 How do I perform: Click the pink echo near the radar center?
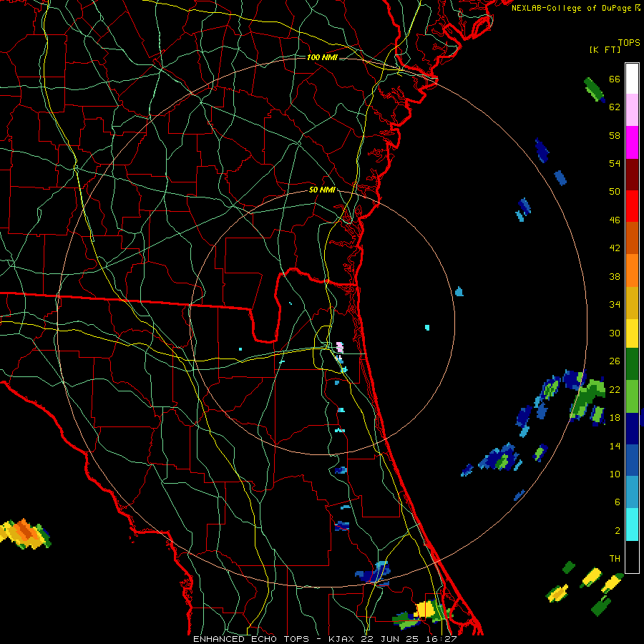(340, 347)
